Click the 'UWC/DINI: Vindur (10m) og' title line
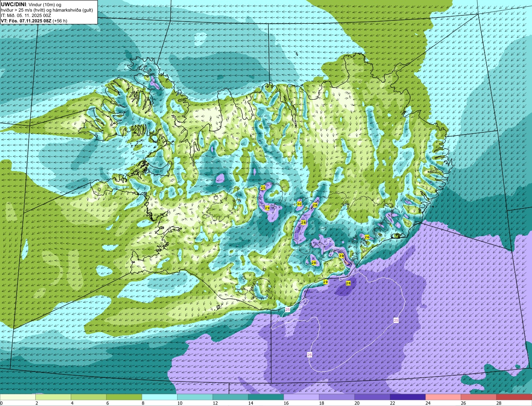532x406 pixels. pyautogui.click(x=31, y=4)
